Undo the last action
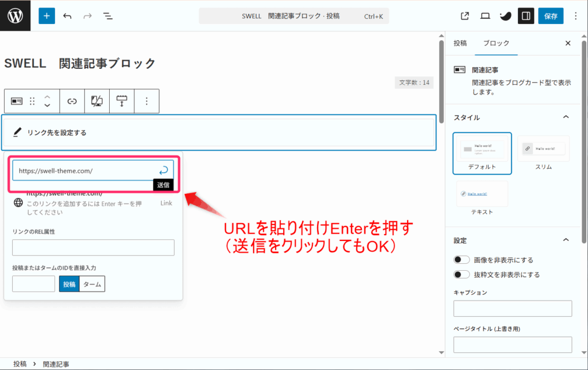The width and height of the screenshot is (588, 370). tap(67, 16)
